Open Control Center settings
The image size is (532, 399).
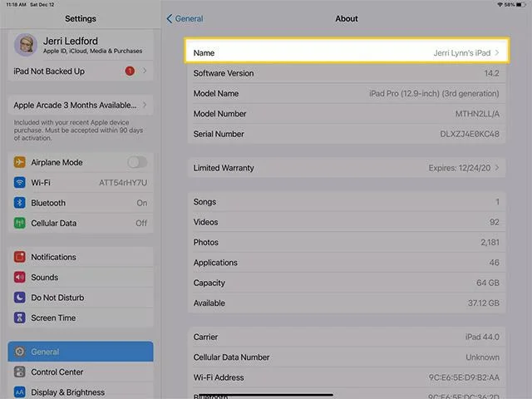[x=81, y=372]
